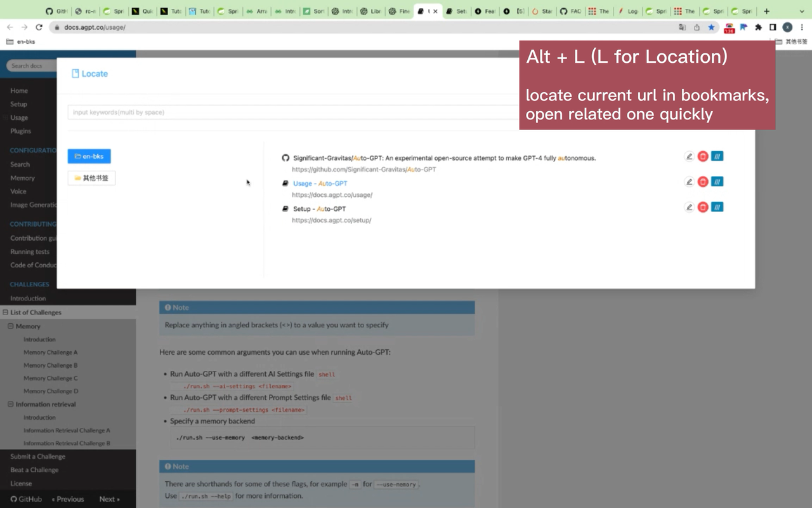Go forward using the browser forward arrow
Image resolution: width=812 pixels, height=508 pixels.
(24, 27)
